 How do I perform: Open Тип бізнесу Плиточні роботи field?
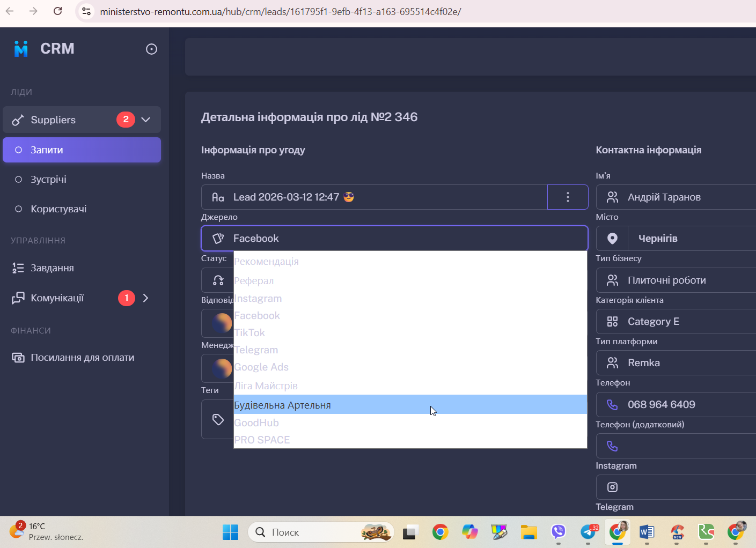point(676,280)
